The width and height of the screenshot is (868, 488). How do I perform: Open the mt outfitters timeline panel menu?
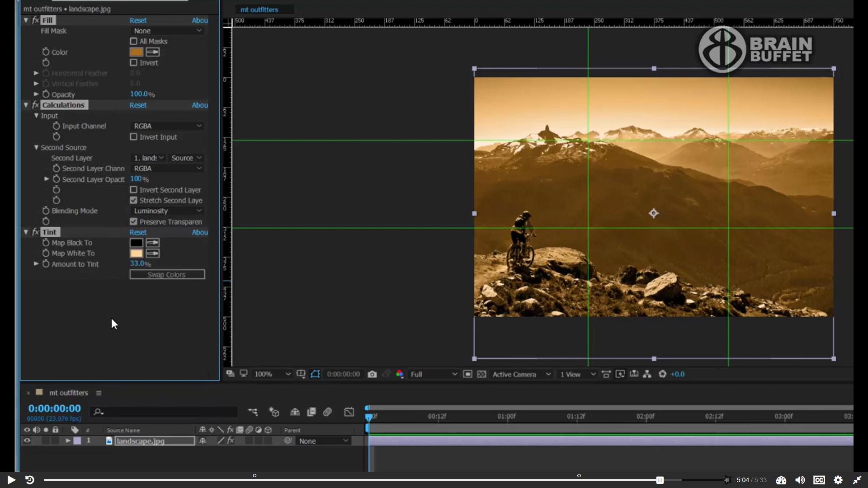[99, 393]
